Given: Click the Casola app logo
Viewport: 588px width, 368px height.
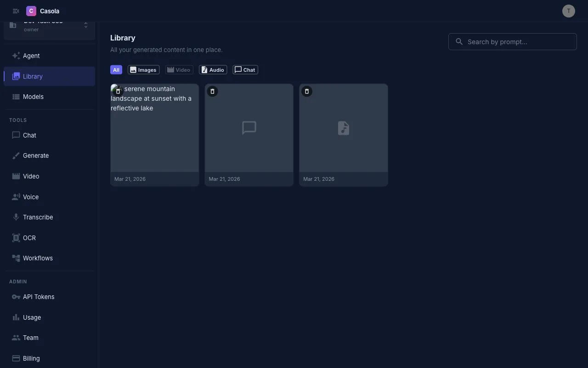Looking at the screenshot, I should (31, 11).
